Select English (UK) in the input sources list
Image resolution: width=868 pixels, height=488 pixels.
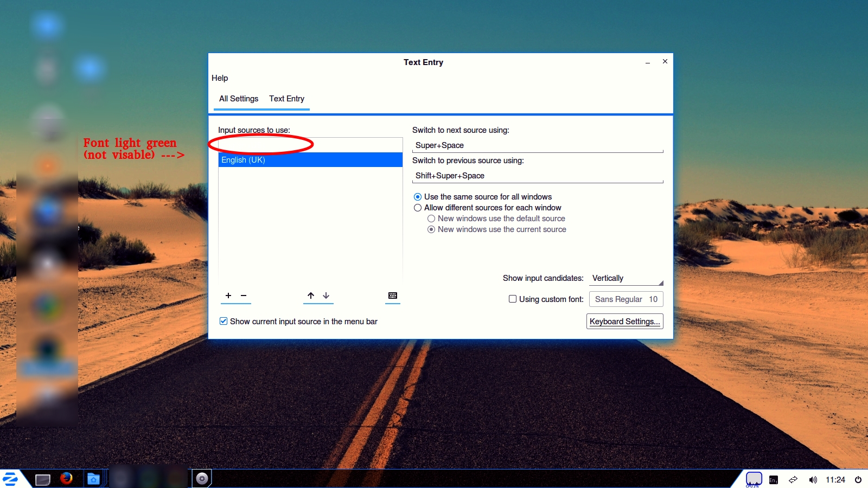point(310,160)
